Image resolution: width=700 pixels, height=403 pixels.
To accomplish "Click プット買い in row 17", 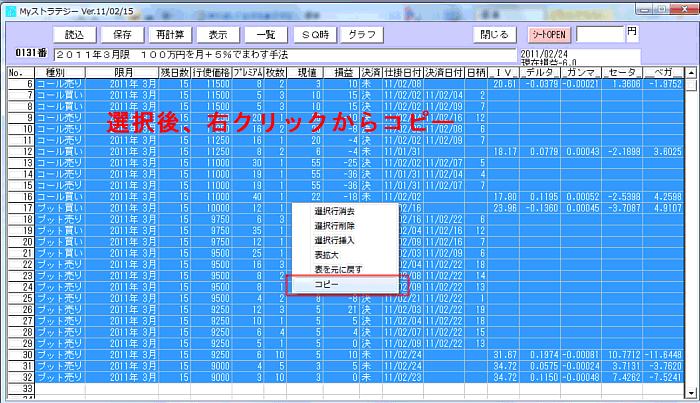I will tap(59, 208).
